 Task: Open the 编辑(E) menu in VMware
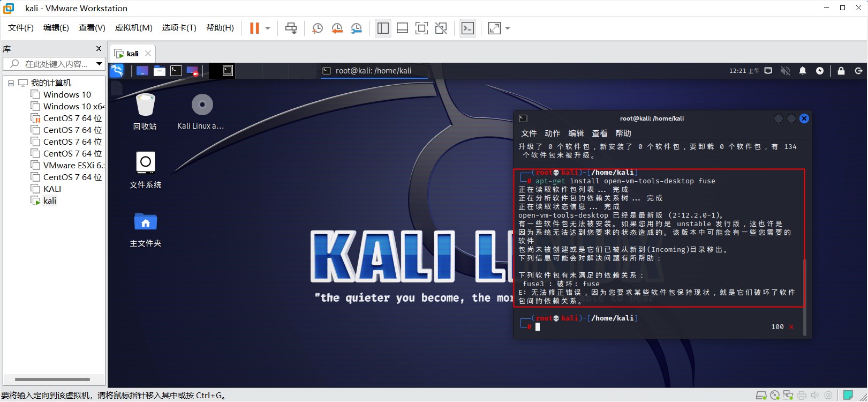pos(56,28)
